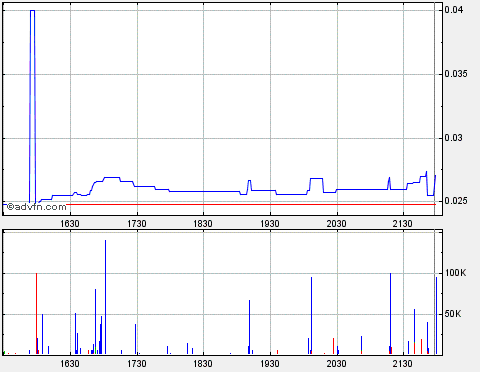
Task: Select the 1930 label under the price chart
Action: [x=270, y=223]
